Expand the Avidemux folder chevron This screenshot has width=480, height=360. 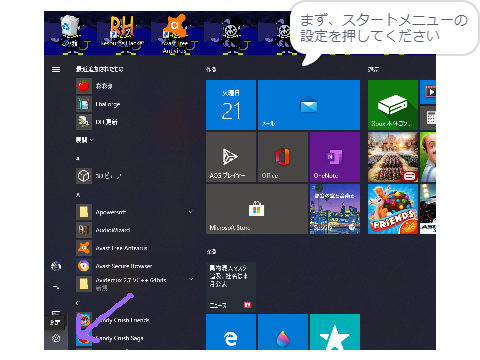pos(191,279)
